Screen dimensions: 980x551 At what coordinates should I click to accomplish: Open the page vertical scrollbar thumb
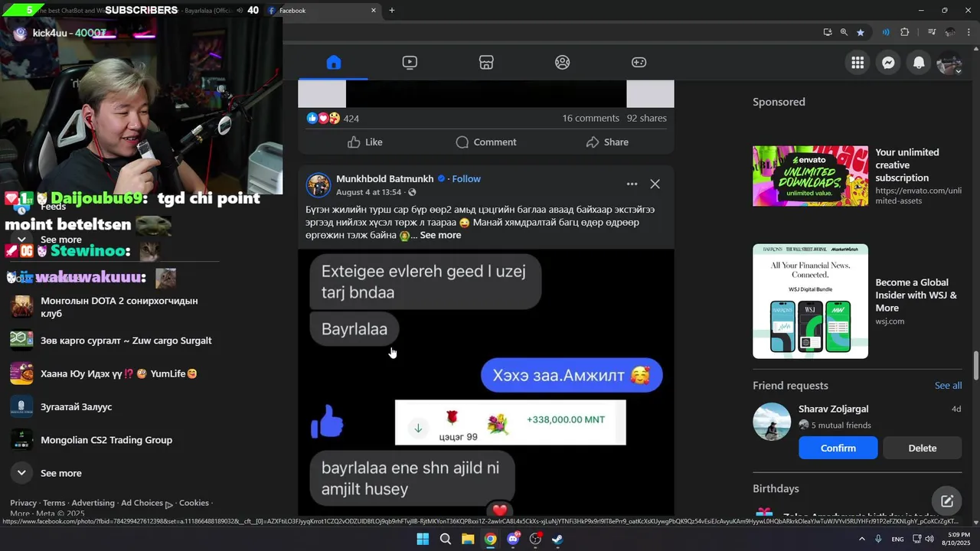975,365
